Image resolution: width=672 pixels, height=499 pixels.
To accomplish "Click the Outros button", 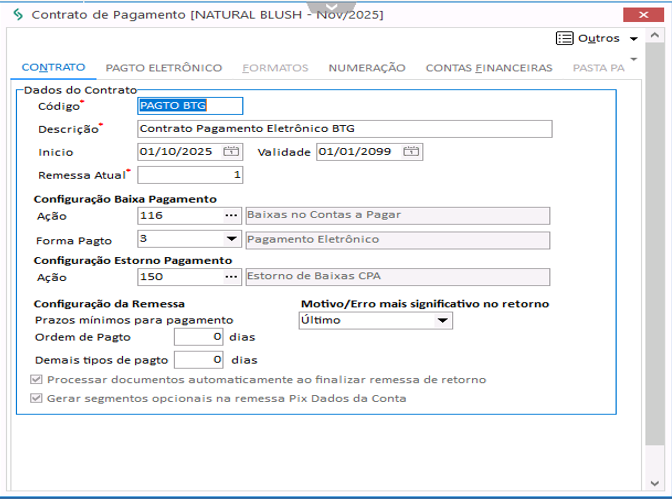I will tap(597, 38).
